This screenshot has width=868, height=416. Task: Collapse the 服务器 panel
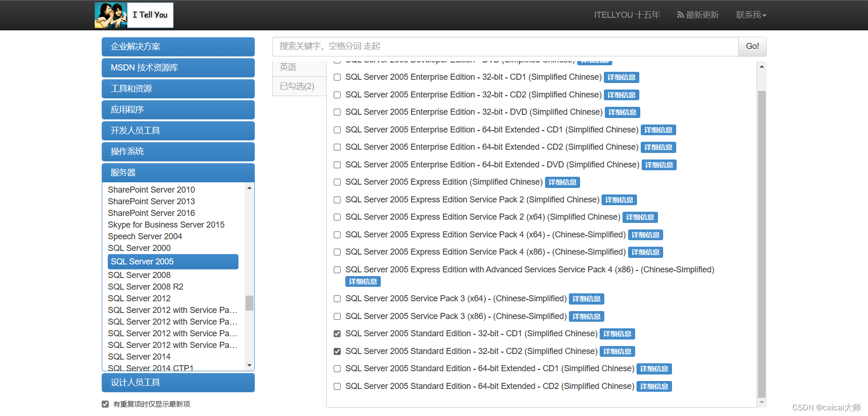[x=178, y=173]
